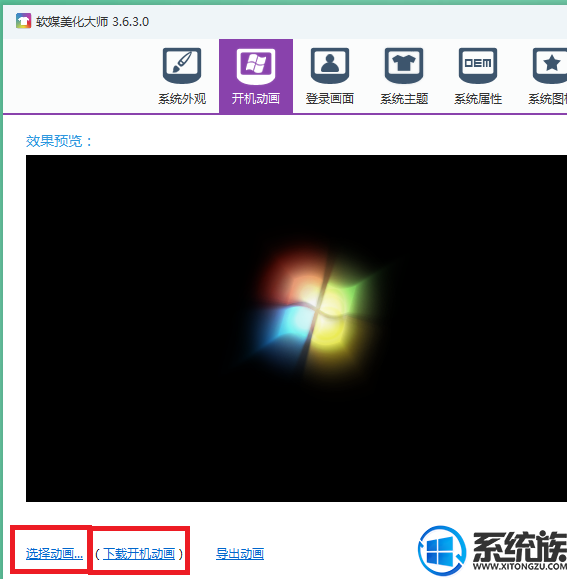
Task: Click the 导出动画 link
Action: 240,554
